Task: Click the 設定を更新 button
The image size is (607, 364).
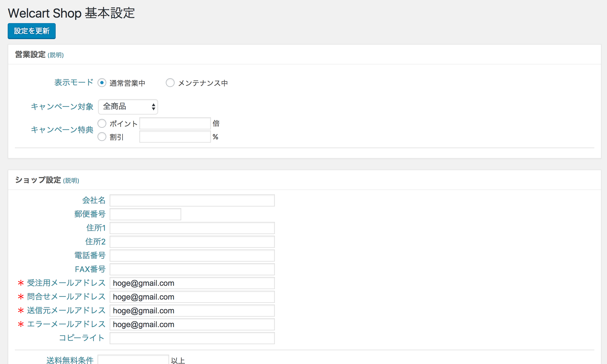Action: pyautogui.click(x=32, y=31)
